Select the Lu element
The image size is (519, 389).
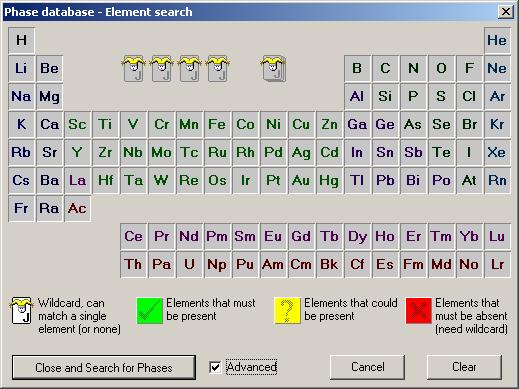497,236
